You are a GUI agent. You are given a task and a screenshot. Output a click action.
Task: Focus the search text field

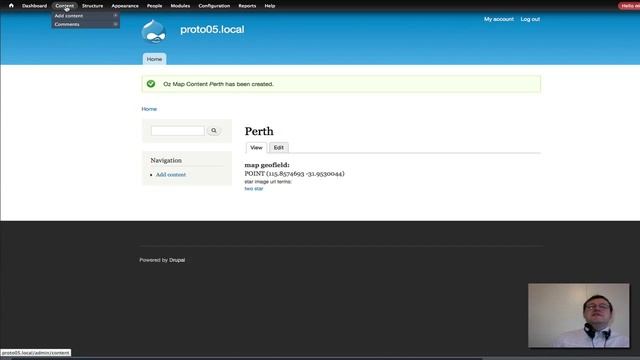(178, 131)
